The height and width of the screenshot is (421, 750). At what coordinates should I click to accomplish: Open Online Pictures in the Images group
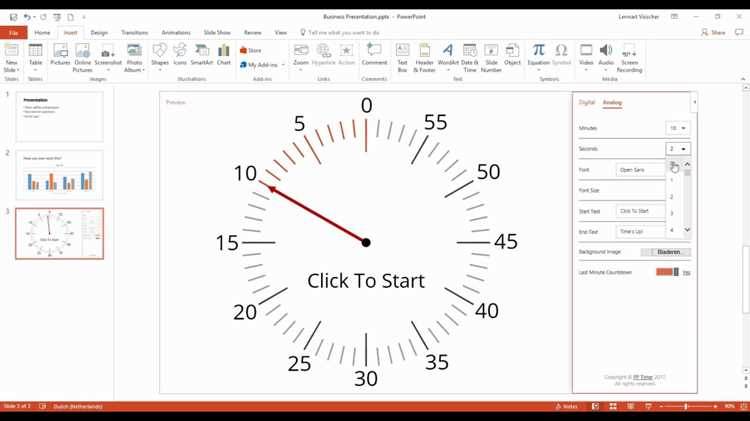(82, 57)
